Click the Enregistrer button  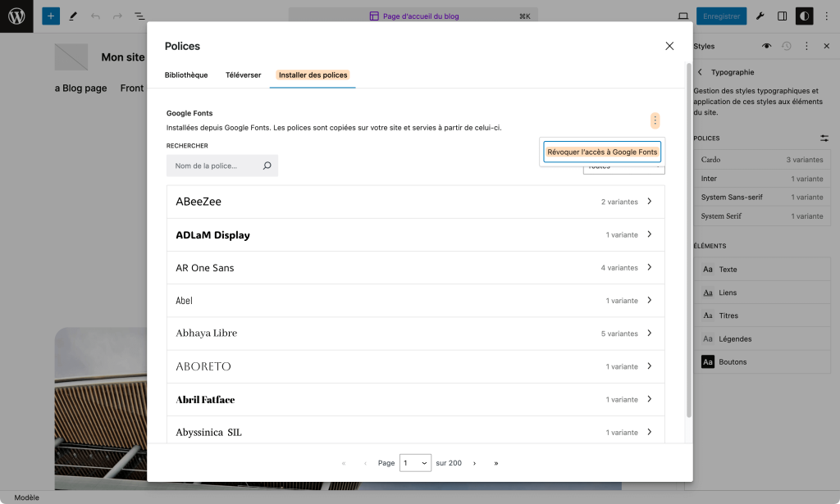tap(721, 16)
